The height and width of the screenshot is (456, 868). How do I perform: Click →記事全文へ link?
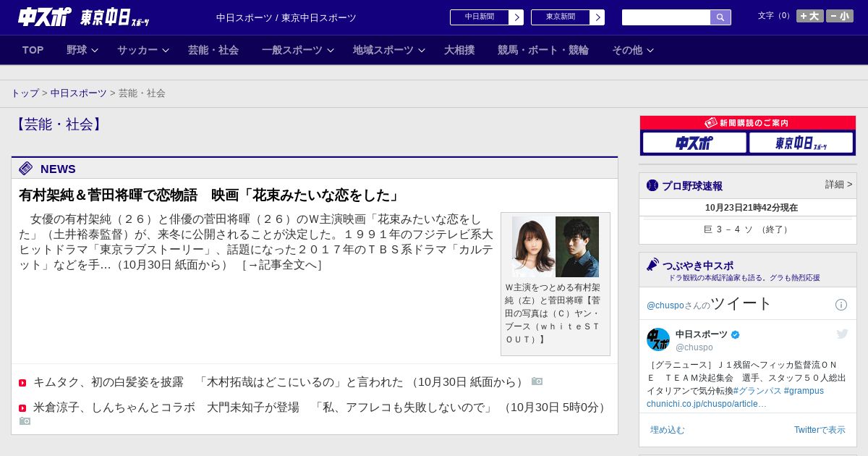[282, 265]
